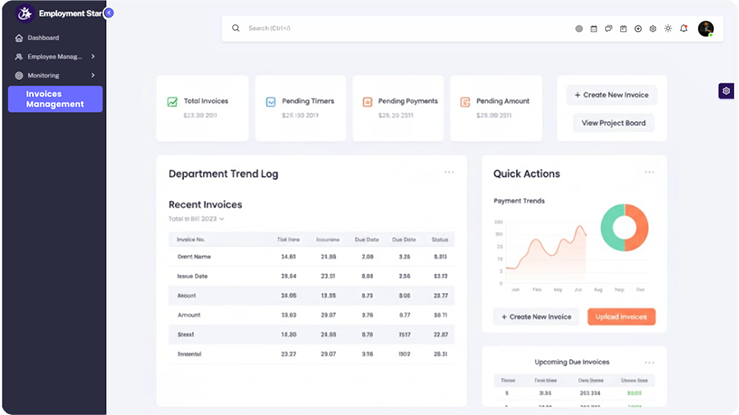Viewport: 739px width, 415px height.
Task: Open the notifications bell
Action: click(684, 29)
